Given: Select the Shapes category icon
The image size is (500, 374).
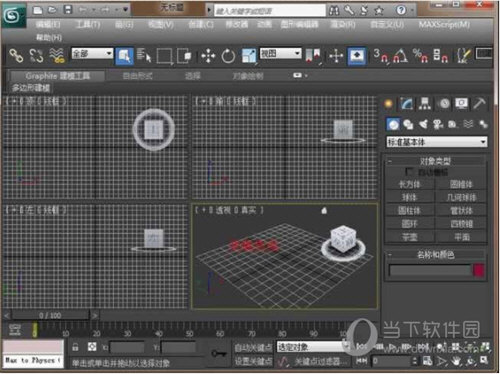Looking at the screenshot, I should click(x=408, y=124).
